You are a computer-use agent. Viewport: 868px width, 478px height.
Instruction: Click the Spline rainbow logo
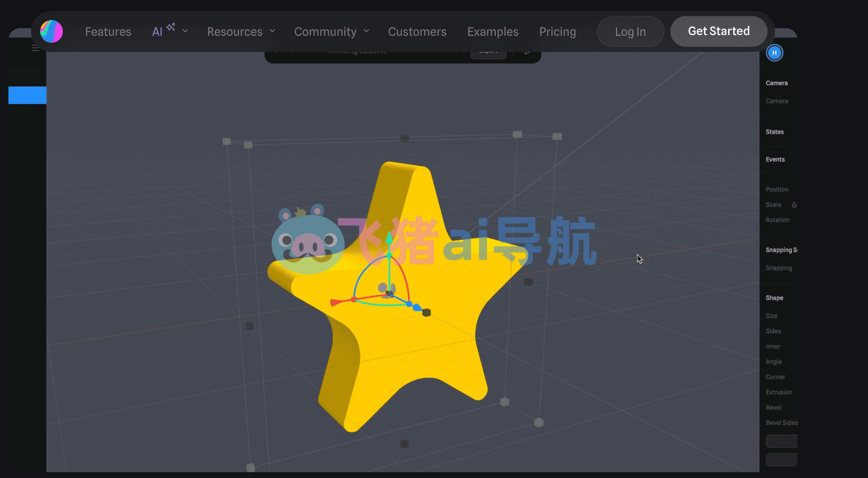tap(52, 31)
